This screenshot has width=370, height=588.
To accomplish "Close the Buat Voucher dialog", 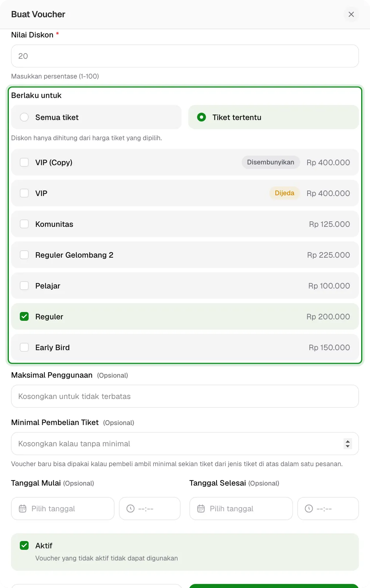I will point(351,14).
